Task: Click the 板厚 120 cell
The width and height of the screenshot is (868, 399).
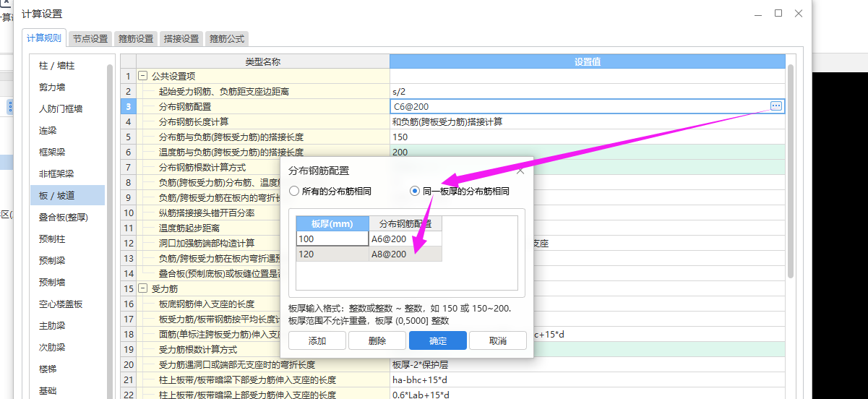Action: (332, 254)
